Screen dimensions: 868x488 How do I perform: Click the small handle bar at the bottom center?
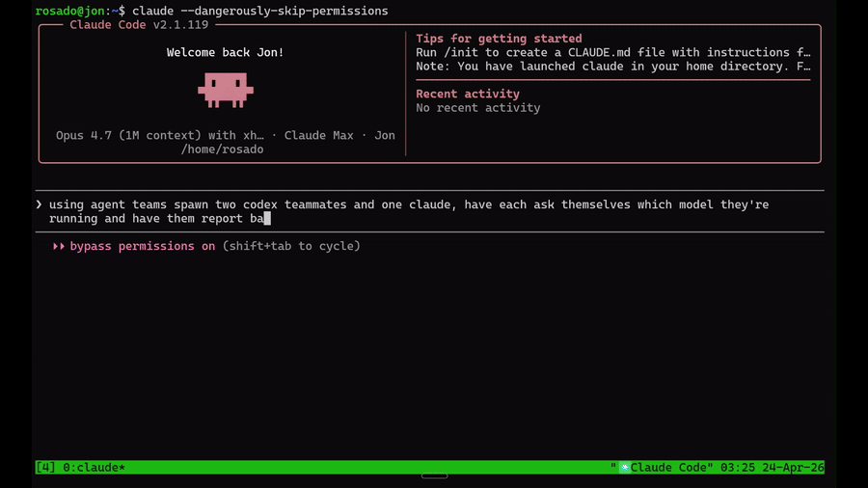point(435,475)
